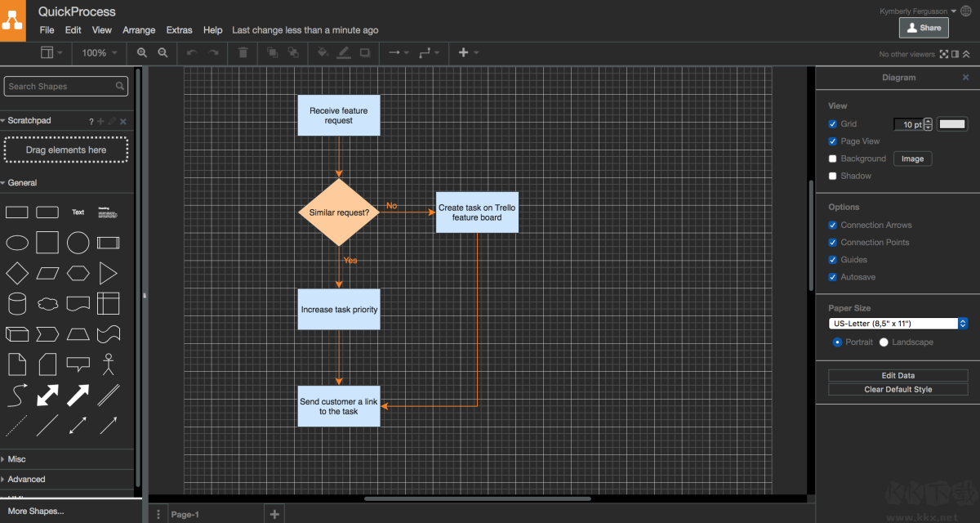Image resolution: width=980 pixels, height=523 pixels.
Task: Open the Extras menu
Action: [x=179, y=30]
